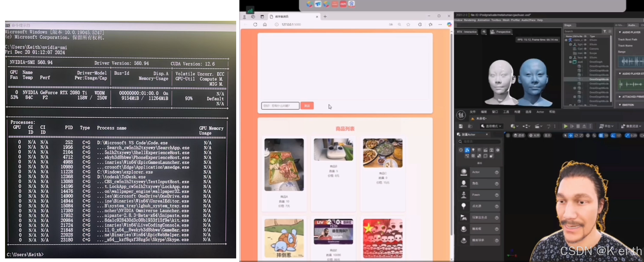Collapse root prim in Stage tree
The image size is (644, 262).
[566, 40]
